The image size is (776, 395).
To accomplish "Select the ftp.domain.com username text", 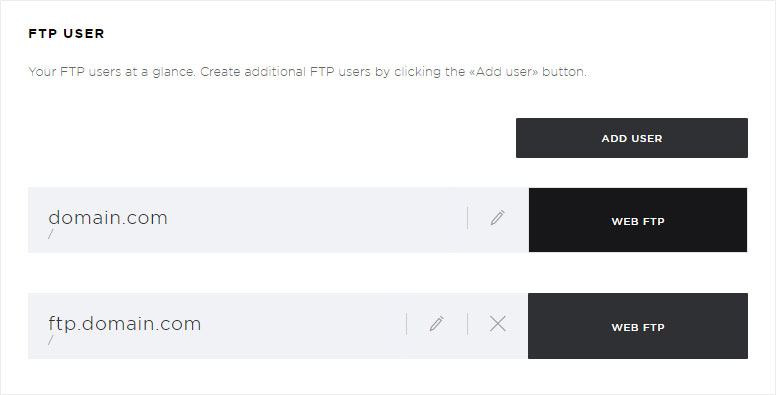I will [125, 324].
